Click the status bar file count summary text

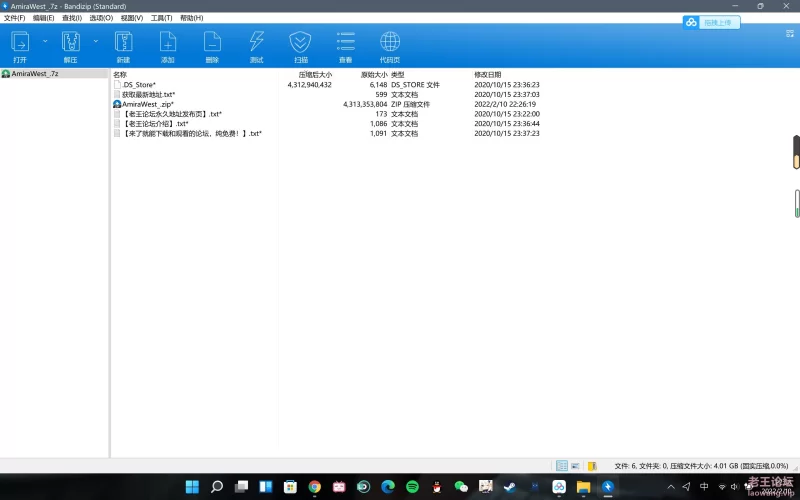pyautogui.click(x=702, y=466)
